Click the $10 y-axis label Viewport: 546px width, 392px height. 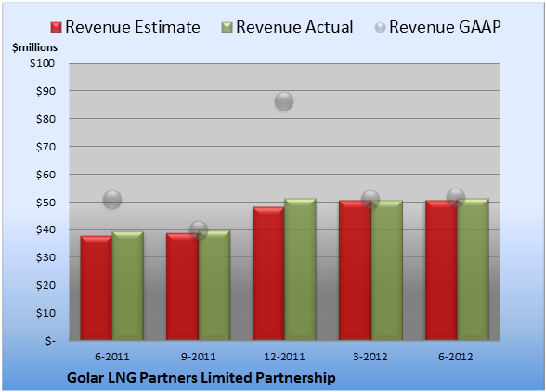(x=45, y=313)
